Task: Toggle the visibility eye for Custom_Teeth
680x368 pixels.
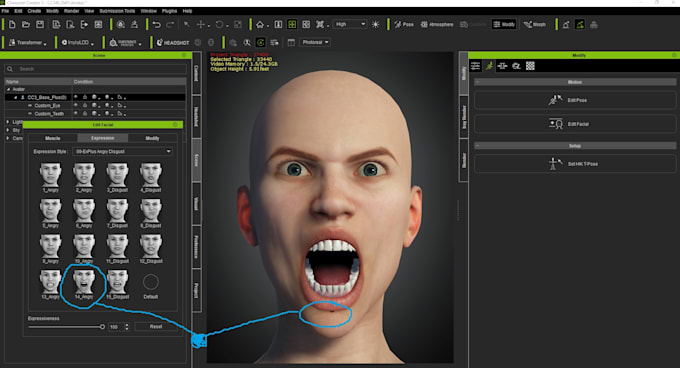Action: [76, 114]
